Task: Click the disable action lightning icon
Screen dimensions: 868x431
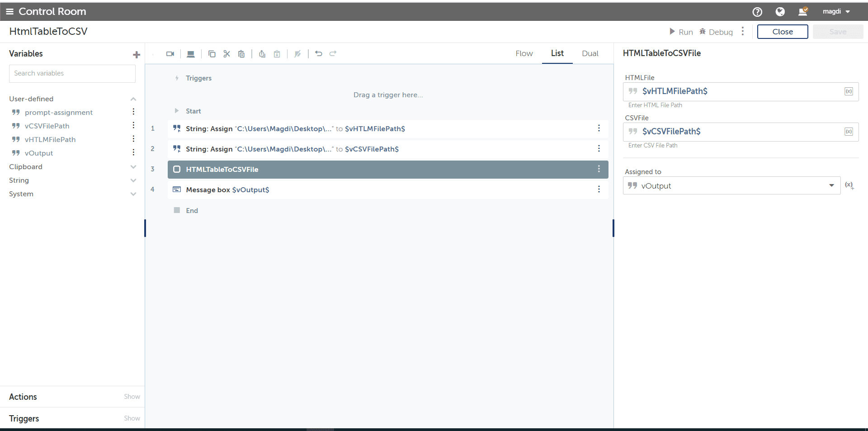Action: [297, 54]
